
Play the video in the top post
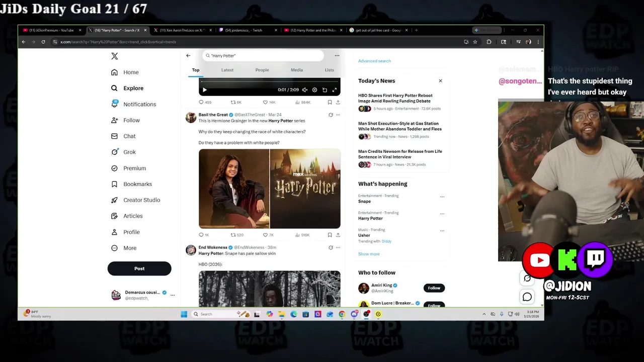(x=204, y=90)
